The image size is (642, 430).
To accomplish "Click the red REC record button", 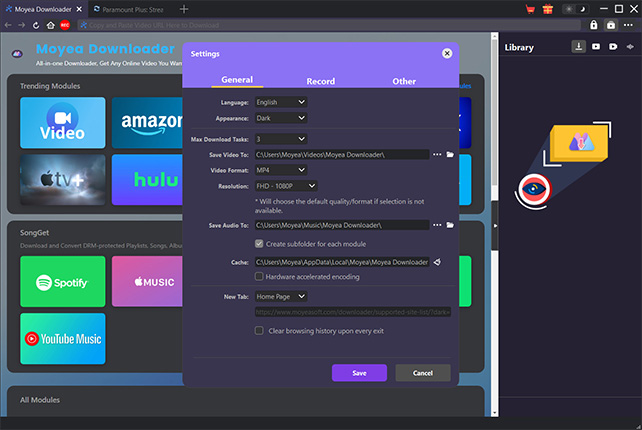I will tap(65, 25).
